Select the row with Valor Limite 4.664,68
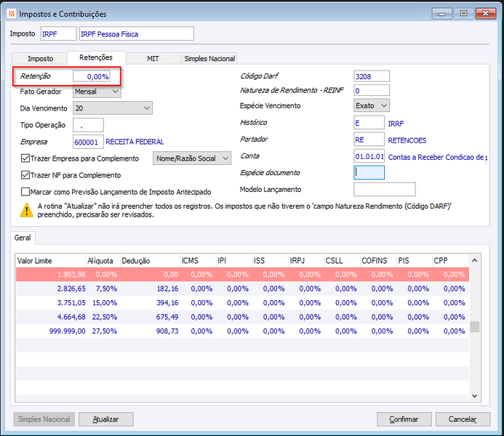This screenshot has width=504, height=436. tap(242, 317)
